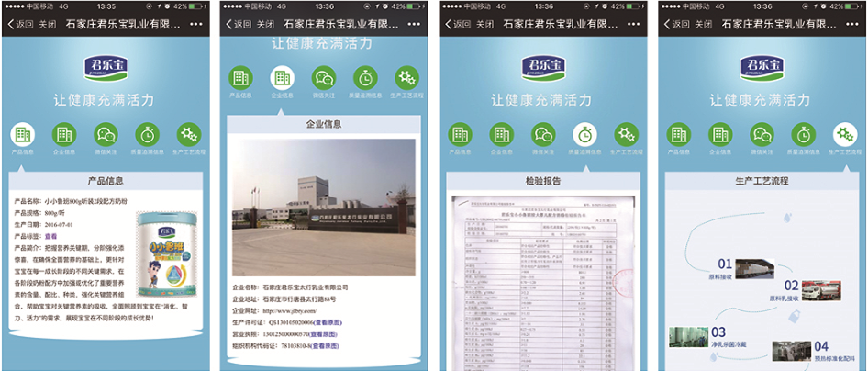Screen dimensions: 868x371
Task: Tap 微信关注 icon on the 产品信息 panel screen
Action: pos(106,134)
